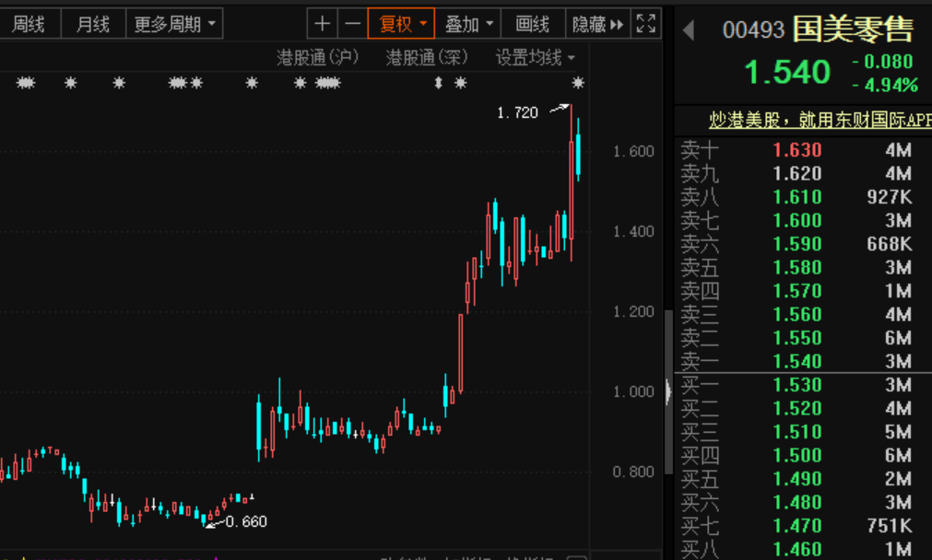The image size is (932, 560).
Task: Click the zoom in plus icon
Action: pos(322,24)
